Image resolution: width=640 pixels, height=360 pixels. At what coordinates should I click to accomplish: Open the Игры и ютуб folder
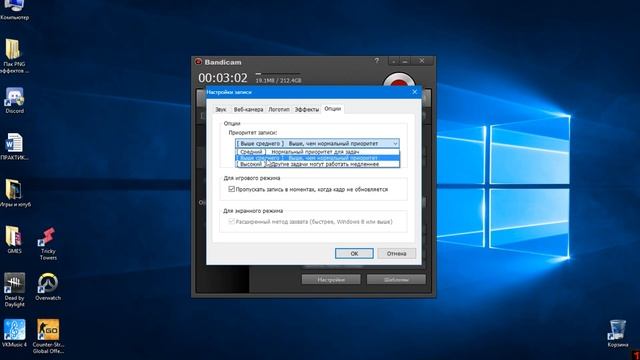pyautogui.click(x=14, y=193)
